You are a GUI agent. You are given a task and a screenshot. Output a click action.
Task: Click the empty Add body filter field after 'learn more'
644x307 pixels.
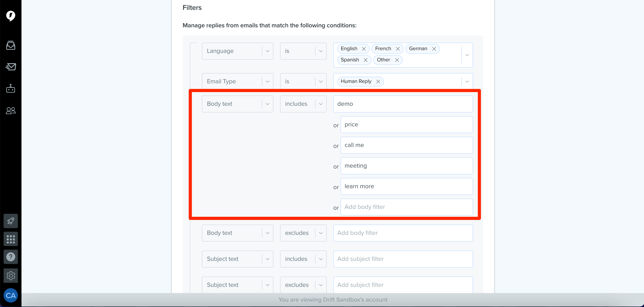[407, 207]
